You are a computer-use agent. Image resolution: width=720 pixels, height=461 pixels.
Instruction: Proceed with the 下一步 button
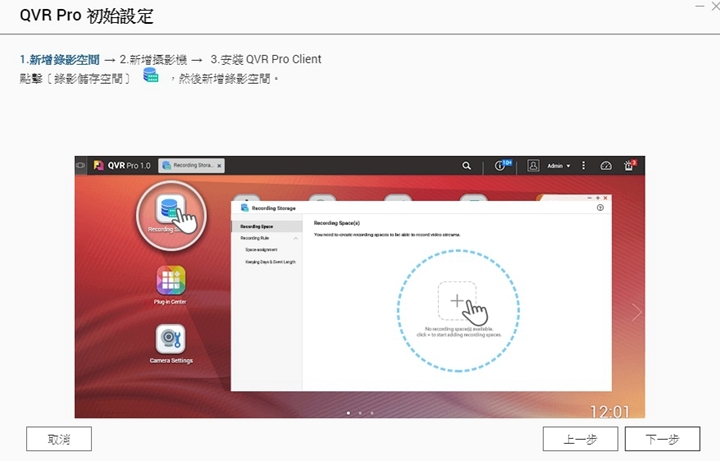coord(662,439)
